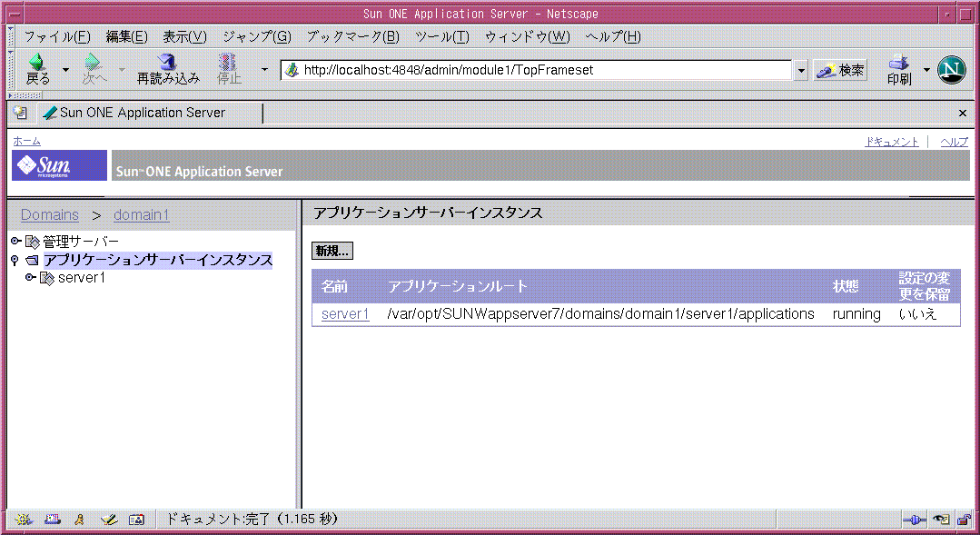This screenshot has height=535, width=980.
Task: Select アプリケーションサーバーインスタンス tree item
Action: point(158,260)
